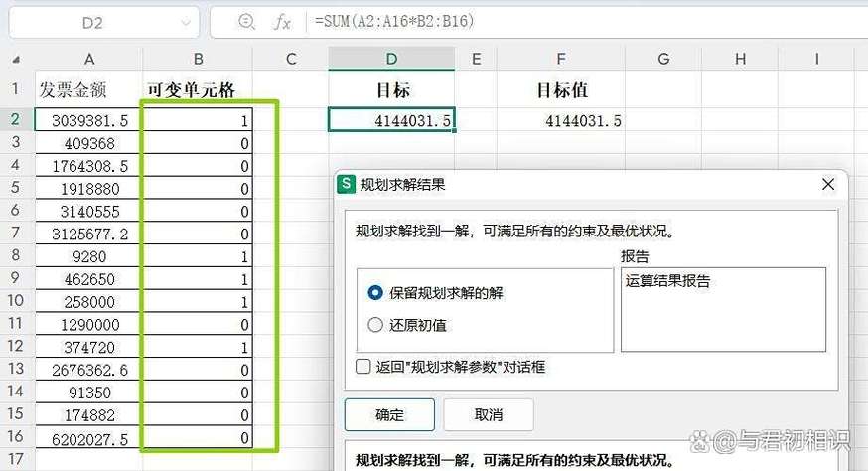Image resolution: width=868 pixels, height=471 pixels.
Task: Click variable cell B11 next to 1290000
Action: point(198,324)
